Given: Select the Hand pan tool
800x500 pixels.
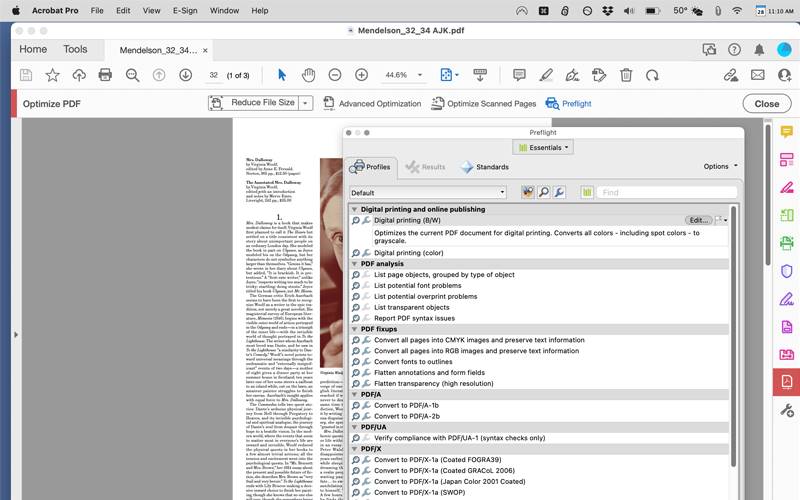Looking at the screenshot, I should pyautogui.click(x=308, y=75).
